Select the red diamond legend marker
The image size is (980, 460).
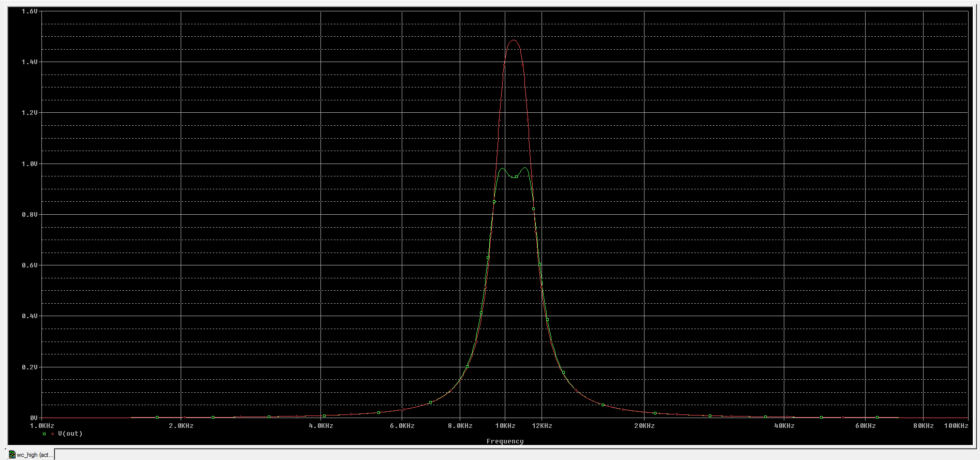[x=53, y=434]
